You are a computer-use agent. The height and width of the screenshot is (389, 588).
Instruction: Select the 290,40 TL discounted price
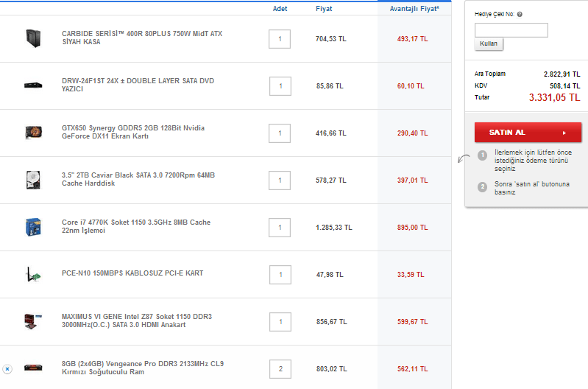tap(413, 133)
